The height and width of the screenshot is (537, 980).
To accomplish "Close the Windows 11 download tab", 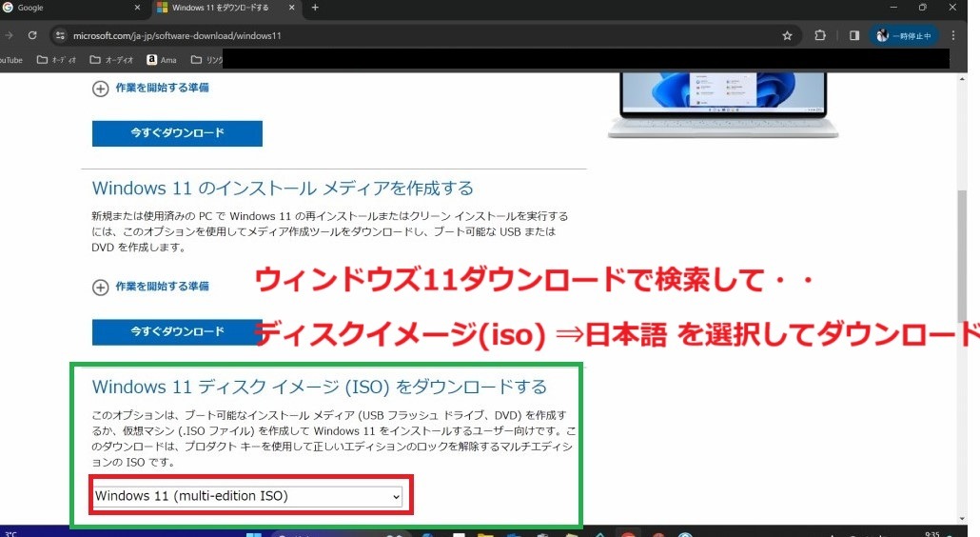I will tap(291, 8).
